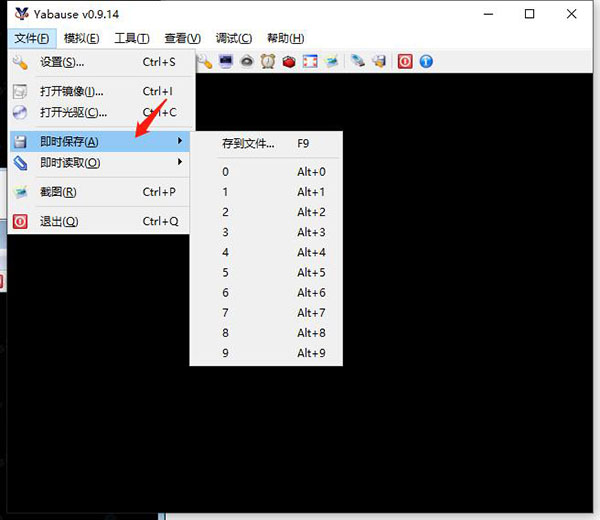Save state to slot 3
This screenshot has height=520, width=600.
point(266,232)
